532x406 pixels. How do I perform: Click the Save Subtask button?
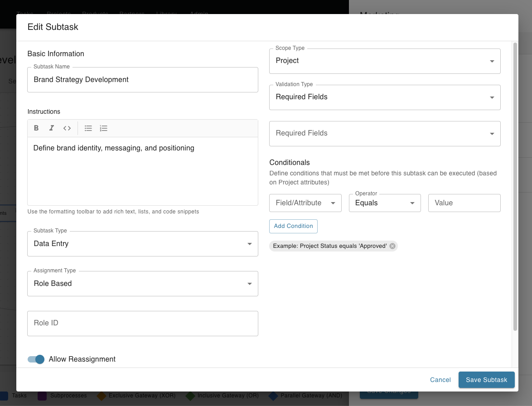pyautogui.click(x=486, y=380)
